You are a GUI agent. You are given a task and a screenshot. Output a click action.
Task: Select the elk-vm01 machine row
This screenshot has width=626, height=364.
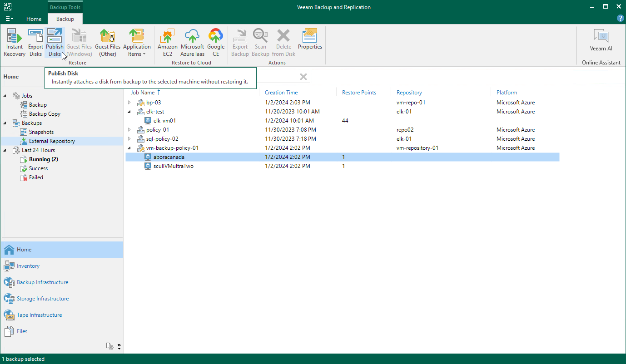point(343,121)
